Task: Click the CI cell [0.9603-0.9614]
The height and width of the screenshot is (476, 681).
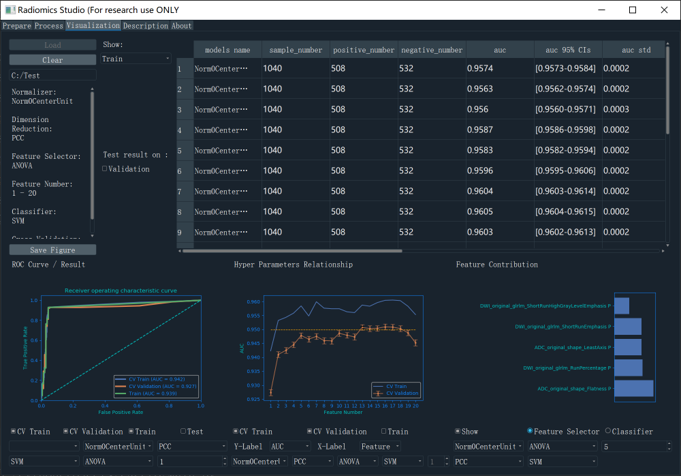Action: pyautogui.click(x=568, y=191)
